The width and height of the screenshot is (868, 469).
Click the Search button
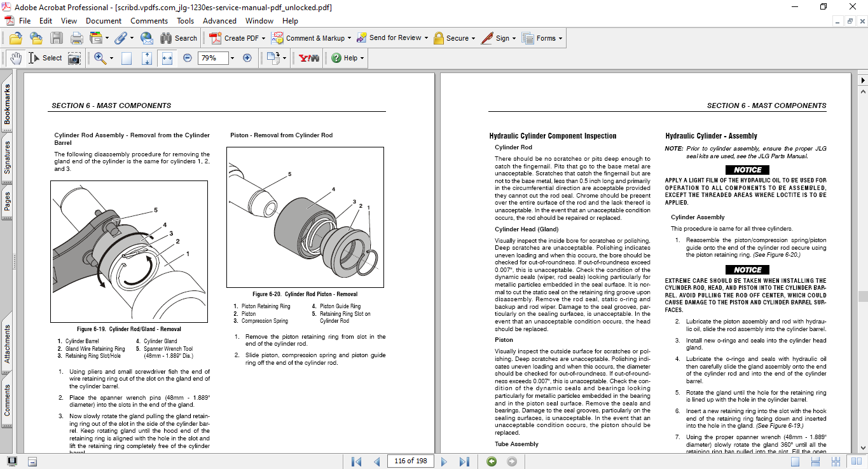[x=177, y=38]
